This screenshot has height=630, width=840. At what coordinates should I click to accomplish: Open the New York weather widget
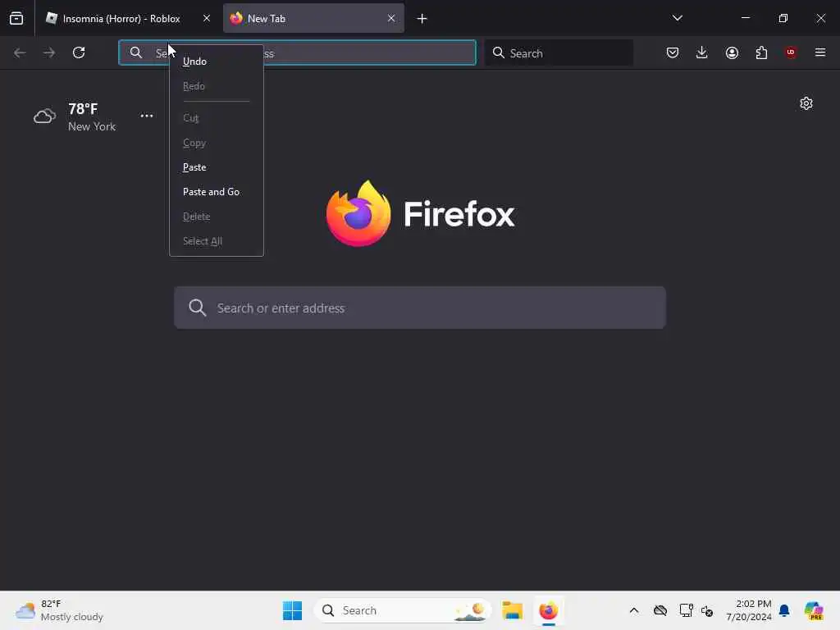click(x=75, y=116)
